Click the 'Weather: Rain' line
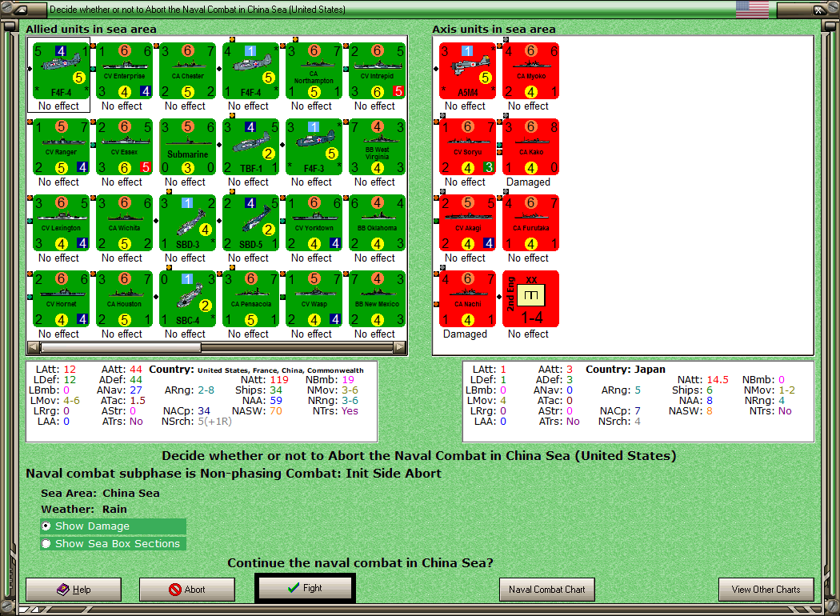The width and height of the screenshot is (840, 616). (x=84, y=509)
